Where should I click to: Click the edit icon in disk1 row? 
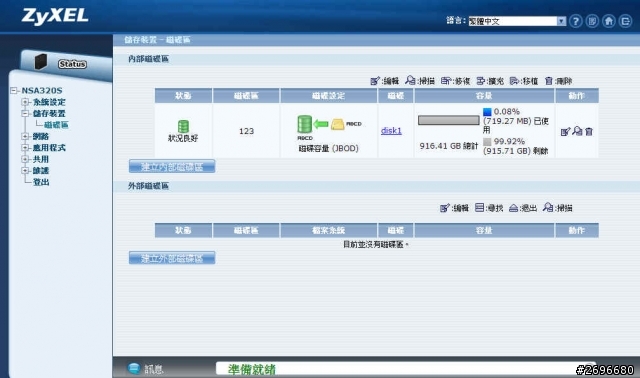coord(565,131)
